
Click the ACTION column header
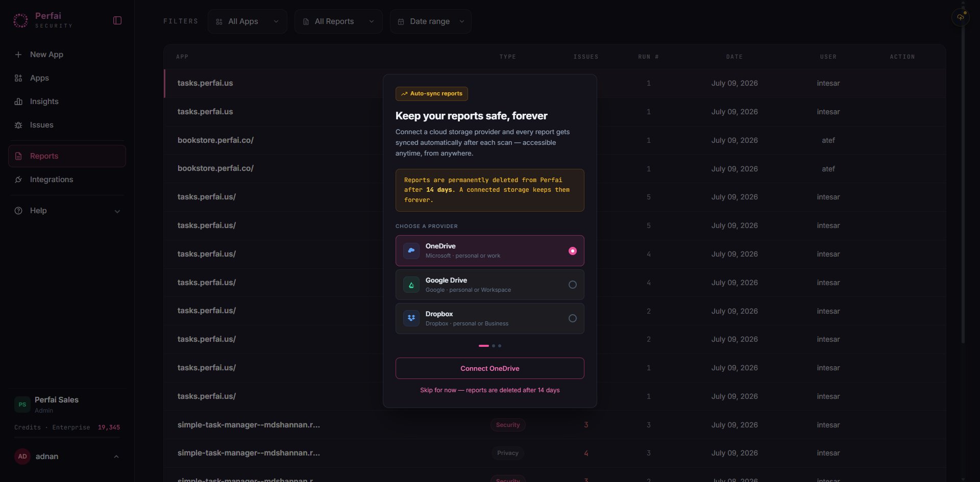pyautogui.click(x=902, y=57)
